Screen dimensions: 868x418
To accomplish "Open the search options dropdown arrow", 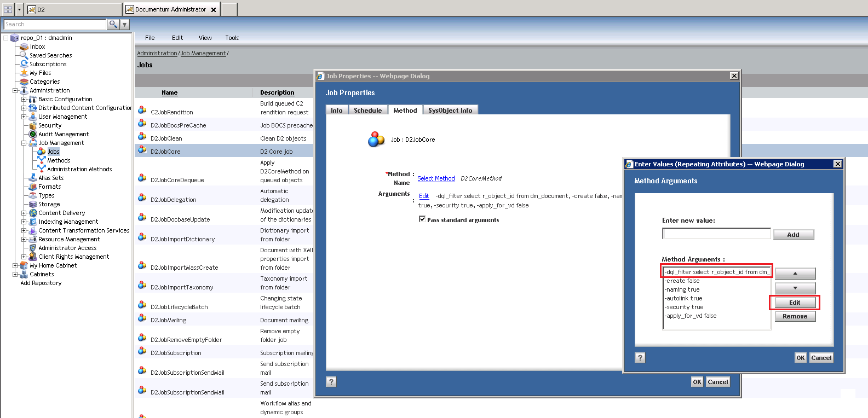I will coord(125,24).
